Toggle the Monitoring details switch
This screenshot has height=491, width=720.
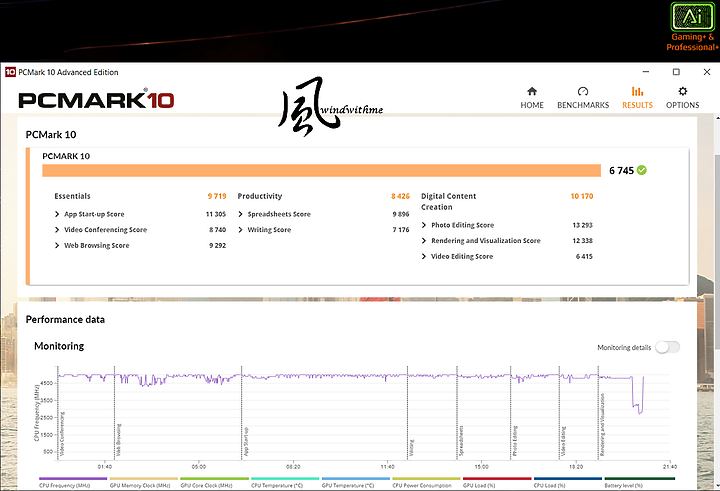tap(667, 347)
